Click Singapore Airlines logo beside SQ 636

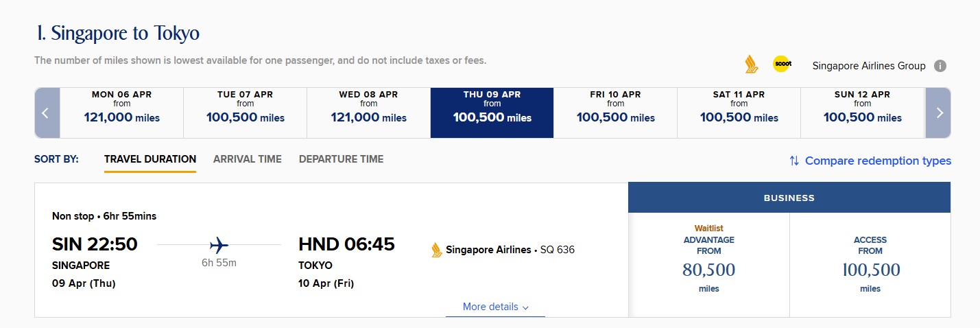[x=437, y=250]
